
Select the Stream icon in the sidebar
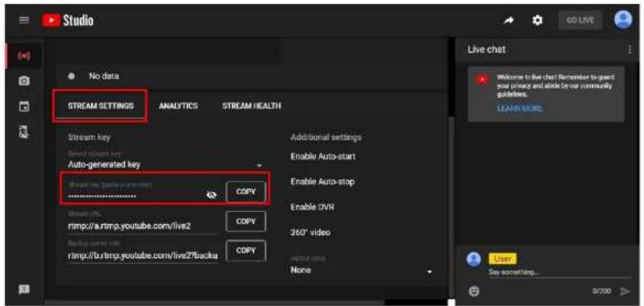[24, 55]
